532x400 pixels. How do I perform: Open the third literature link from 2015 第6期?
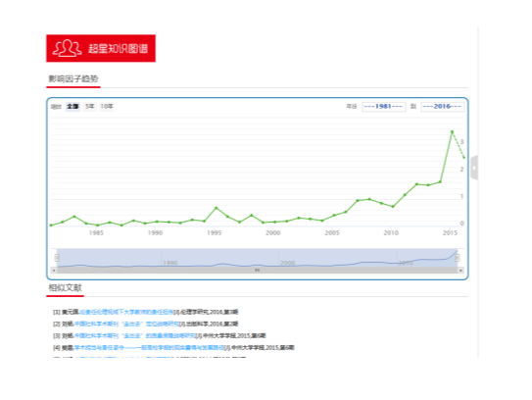[134, 335]
